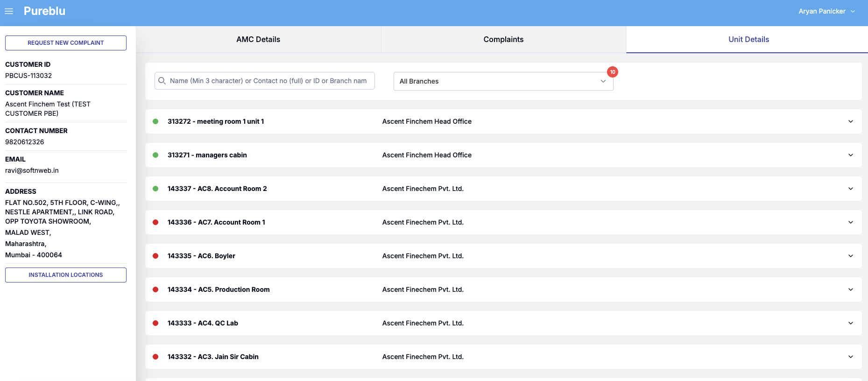Screen dimensions: 868x381
Task: Click Mumbai - 400064 address line
Action: 34,255
